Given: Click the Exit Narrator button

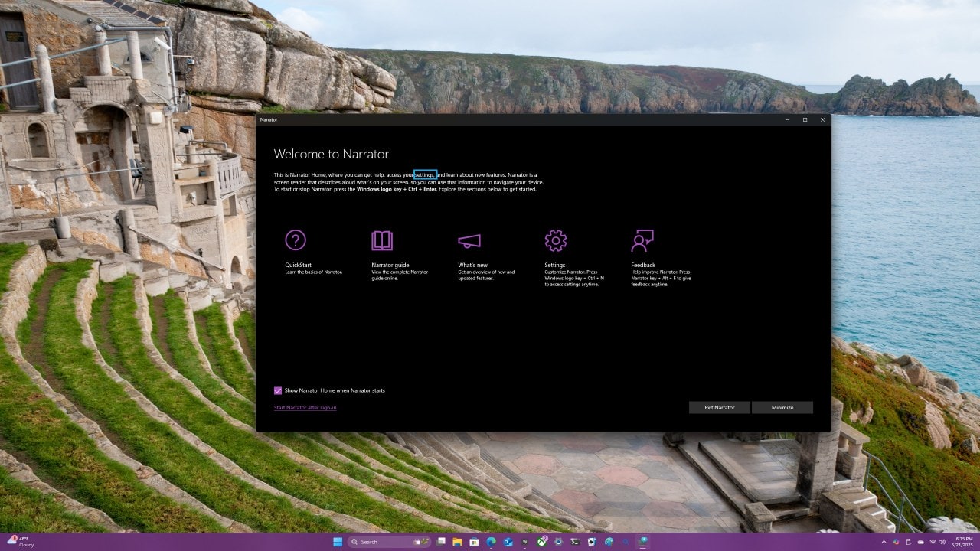Looking at the screenshot, I should (x=718, y=407).
